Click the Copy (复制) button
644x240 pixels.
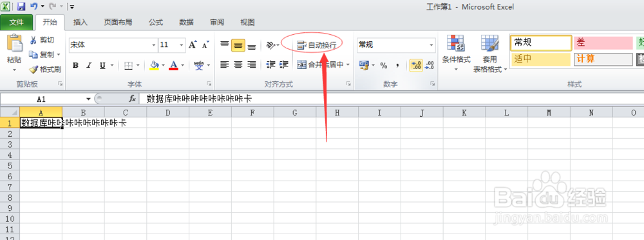tap(41, 54)
